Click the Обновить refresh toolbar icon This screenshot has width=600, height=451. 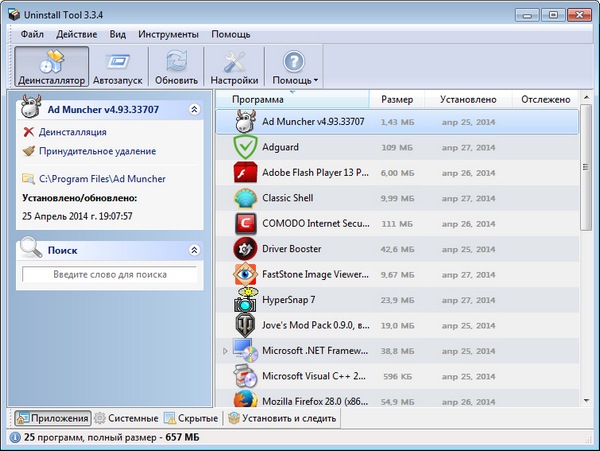point(176,66)
